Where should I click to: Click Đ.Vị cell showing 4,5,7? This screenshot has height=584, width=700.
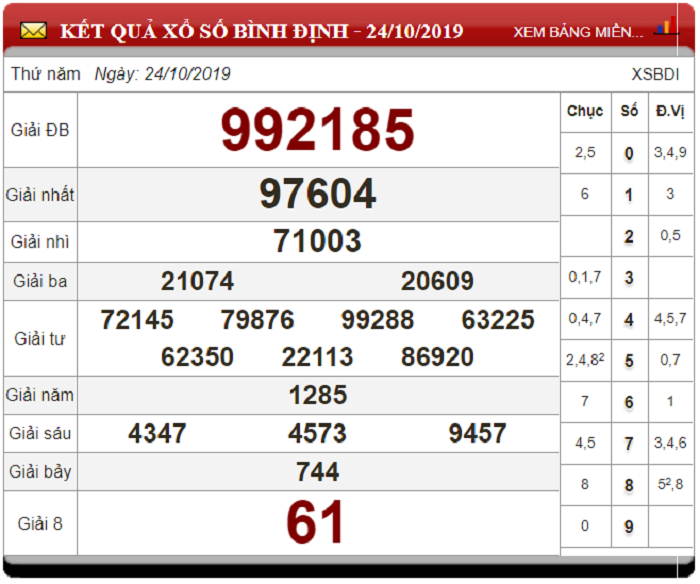pos(670,319)
